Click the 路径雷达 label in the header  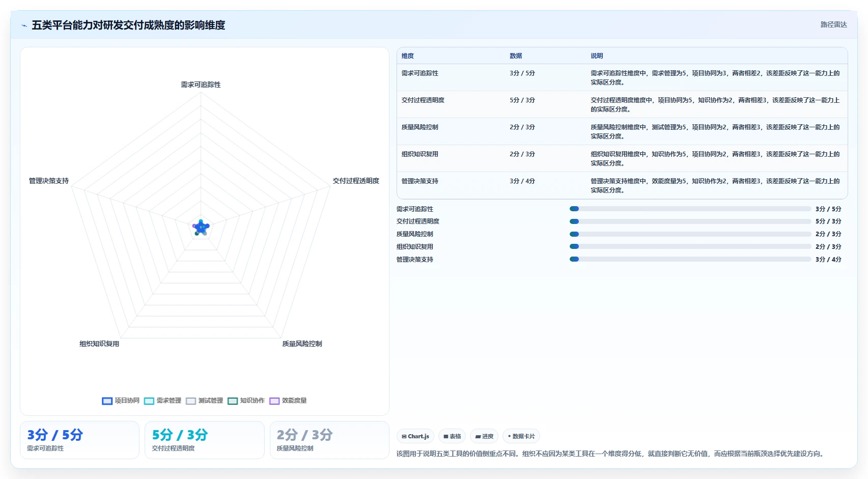pyautogui.click(x=833, y=24)
